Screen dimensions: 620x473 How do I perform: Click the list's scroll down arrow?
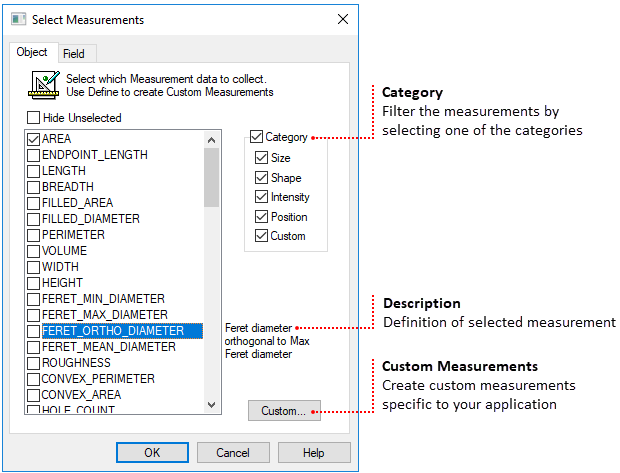pos(211,404)
